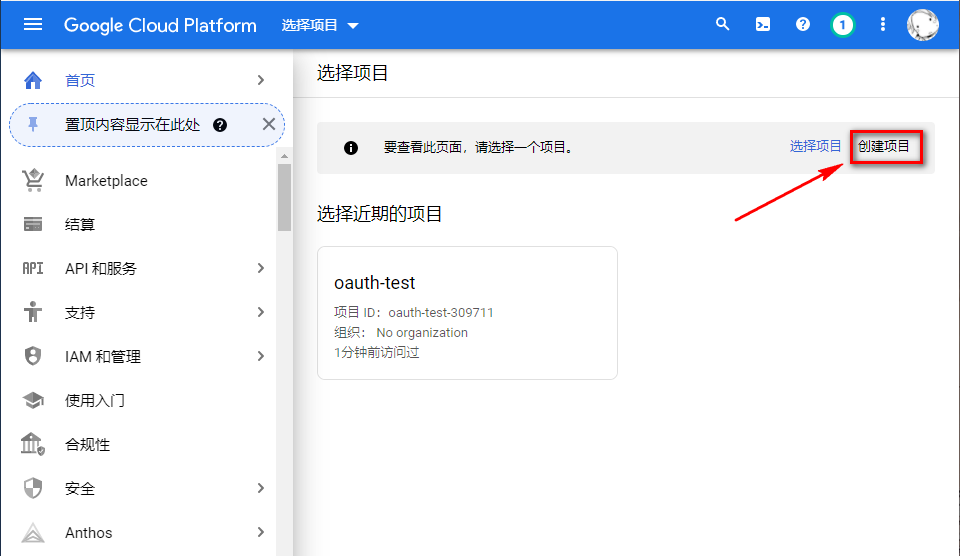Click the 创建项目 create project button
The width and height of the screenshot is (960, 556).
883,146
